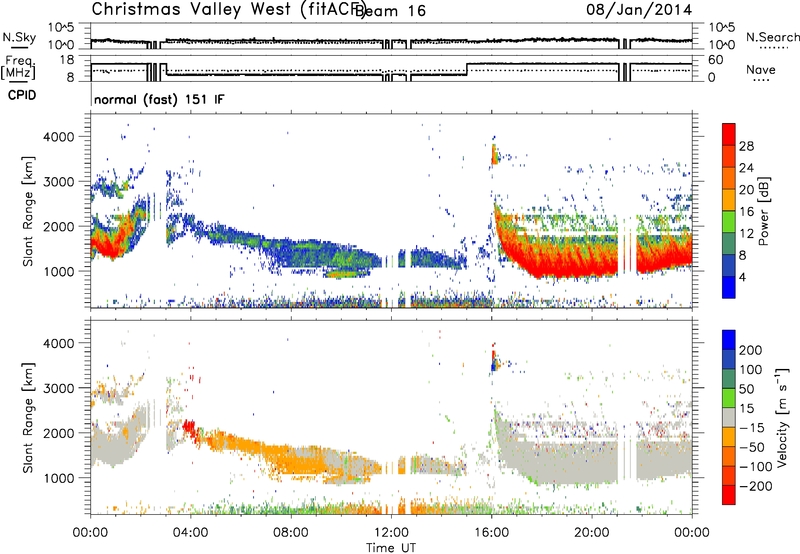Click the "CPID" row label

pos(22,95)
